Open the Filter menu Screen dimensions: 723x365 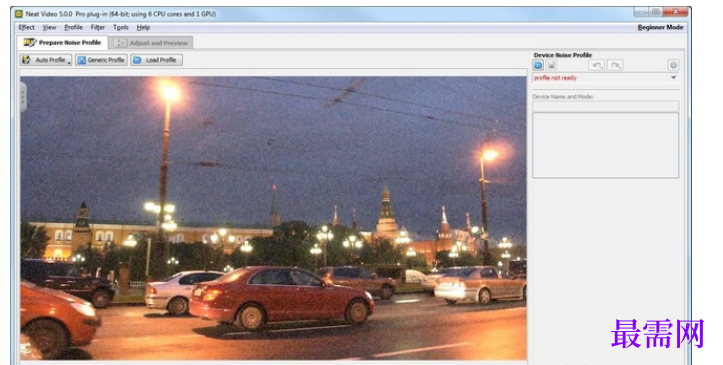[x=98, y=28]
